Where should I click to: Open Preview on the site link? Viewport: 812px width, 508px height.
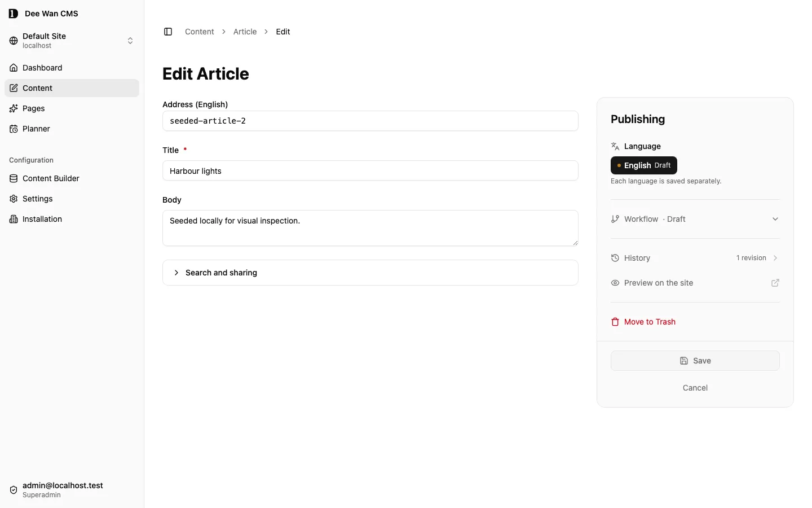pyautogui.click(x=695, y=283)
